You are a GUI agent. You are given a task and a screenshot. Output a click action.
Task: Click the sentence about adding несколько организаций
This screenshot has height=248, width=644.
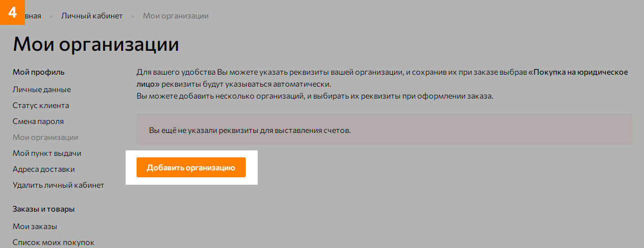coord(314,96)
